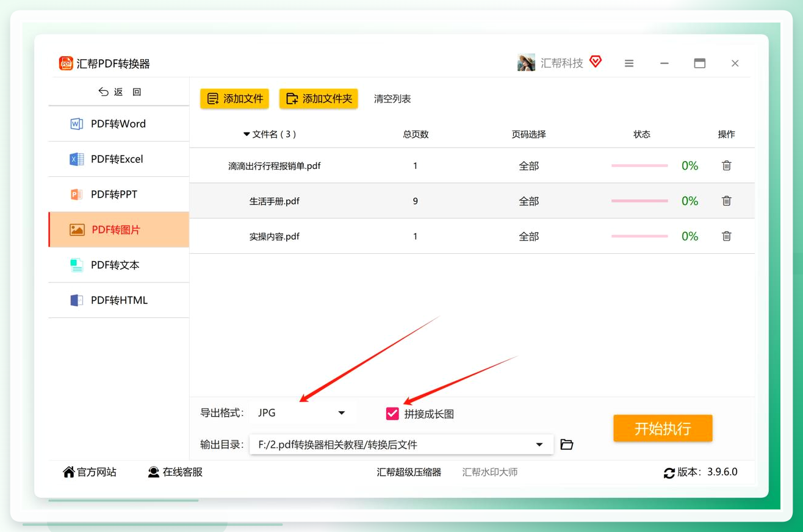This screenshot has width=803, height=532.
Task: Select the 实操内容.pdf file name
Action: pyautogui.click(x=275, y=237)
